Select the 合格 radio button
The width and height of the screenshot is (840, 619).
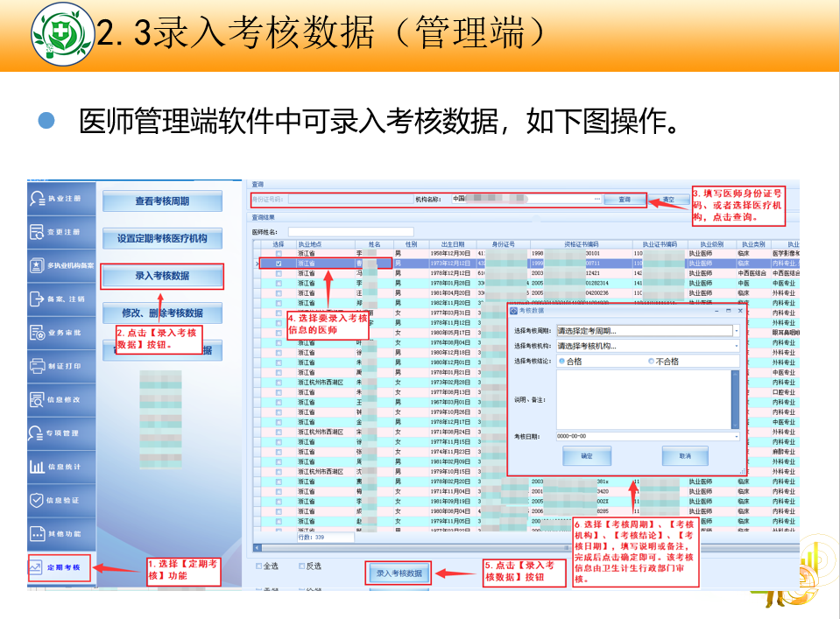tap(561, 361)
